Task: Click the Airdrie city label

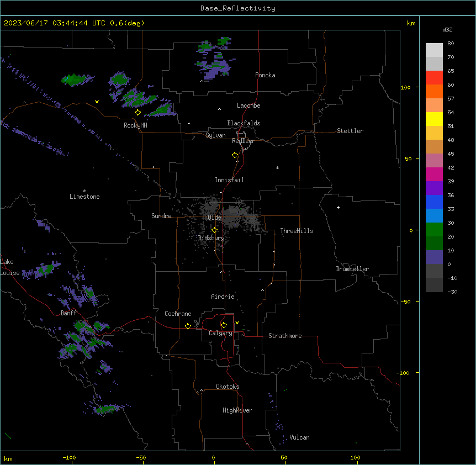Action: pyautogui.click(x=223, y=297)
